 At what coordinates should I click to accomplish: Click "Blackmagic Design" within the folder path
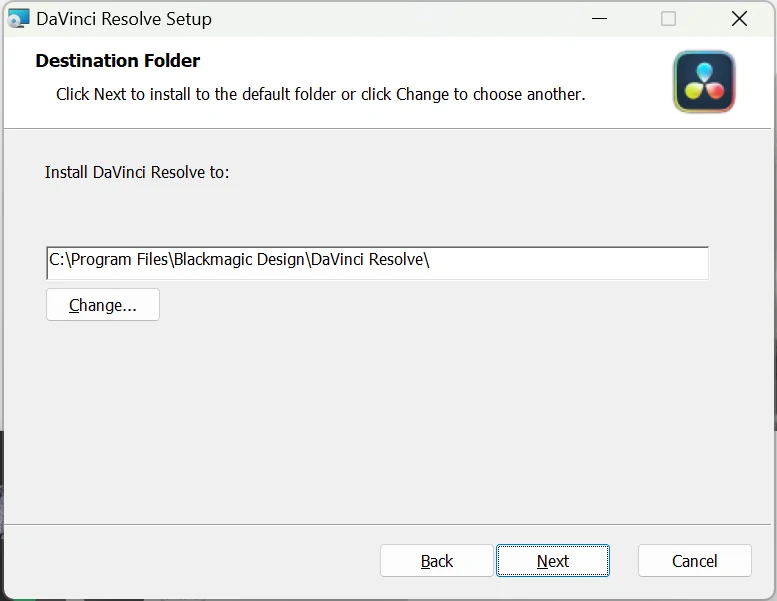pyautogui.click(x=238, y=260)
